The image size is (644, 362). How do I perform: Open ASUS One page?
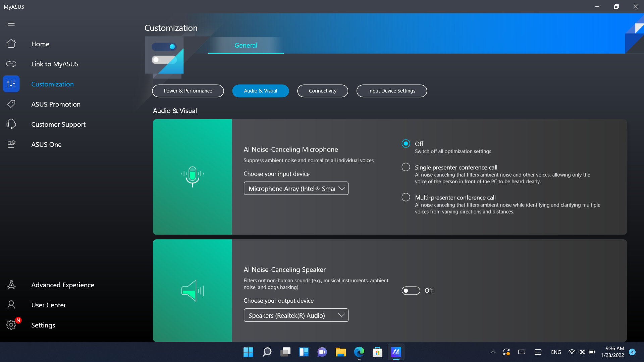(46, 144)
